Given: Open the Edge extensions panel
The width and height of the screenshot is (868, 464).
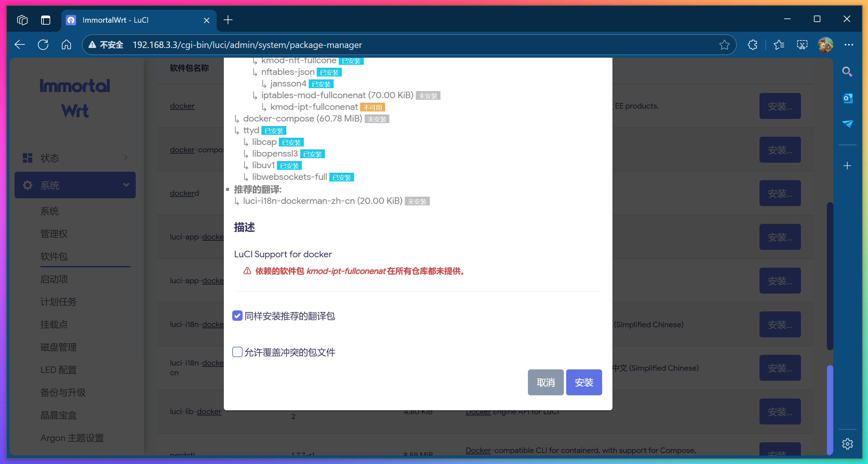Looking at the screenshot, I should pyautogui.click(x=752, y=44).
